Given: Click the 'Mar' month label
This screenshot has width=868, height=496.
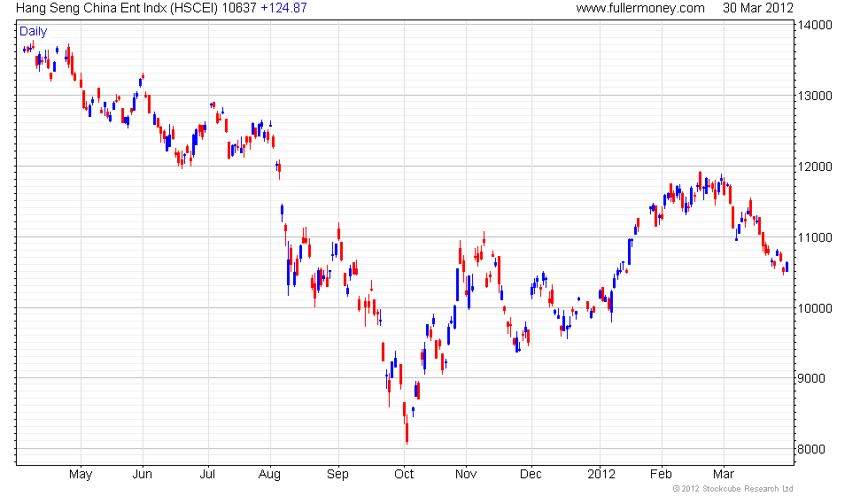Looking at the screenshot, I should click(x=724, y=475).
